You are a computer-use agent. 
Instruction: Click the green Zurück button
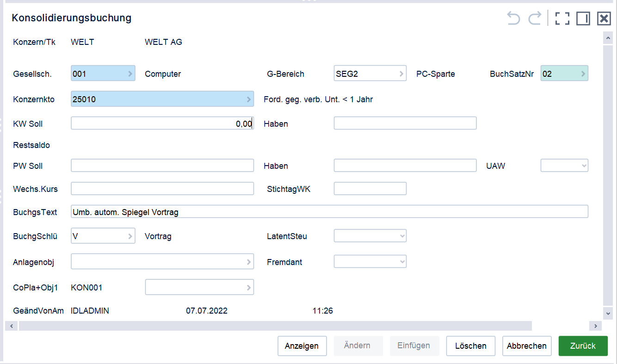click(x=583, y=346)
